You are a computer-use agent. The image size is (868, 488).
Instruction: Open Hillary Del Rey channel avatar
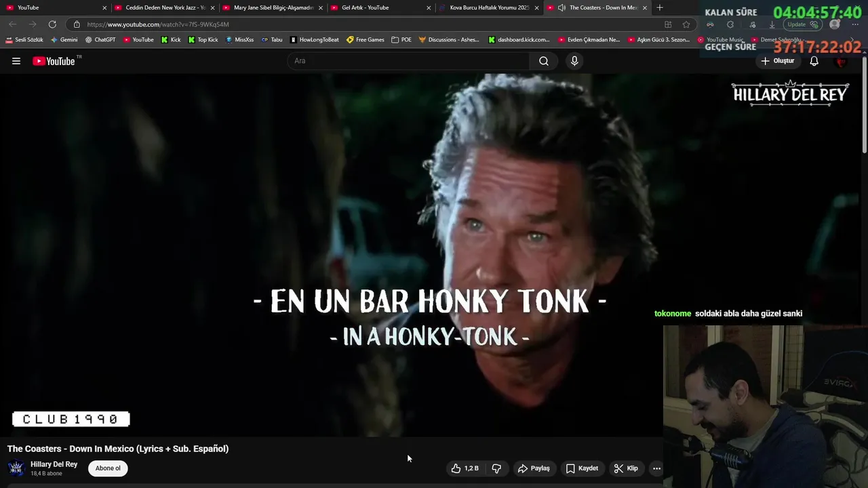pos(16,468)
